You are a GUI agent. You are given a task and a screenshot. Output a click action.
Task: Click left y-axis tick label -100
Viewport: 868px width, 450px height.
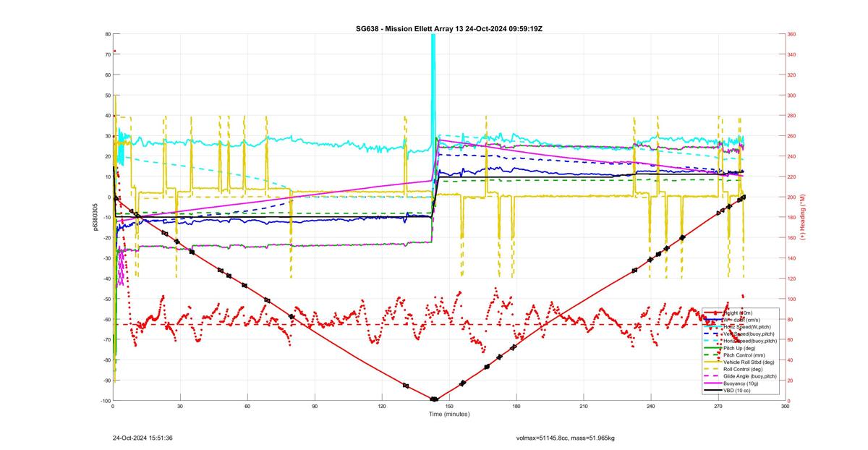106,401
